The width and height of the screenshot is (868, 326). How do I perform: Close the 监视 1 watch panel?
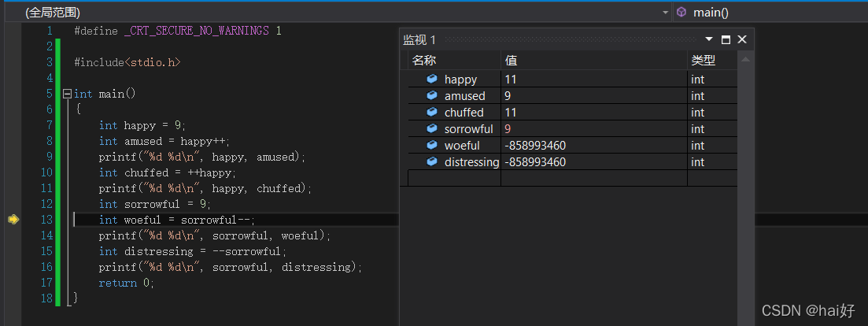click(x=741, y=39)
